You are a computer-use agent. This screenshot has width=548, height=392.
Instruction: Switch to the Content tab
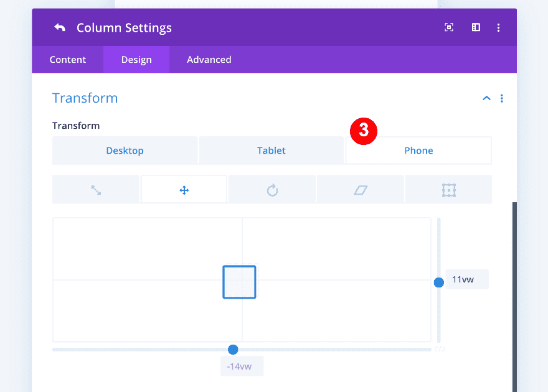[x=68, y=60]
